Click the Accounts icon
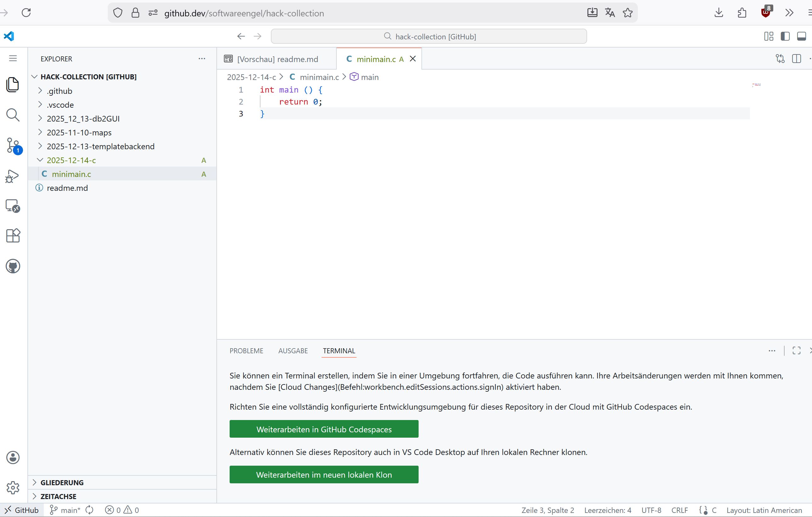Screen dimensions: 812x517 (13, 457)
